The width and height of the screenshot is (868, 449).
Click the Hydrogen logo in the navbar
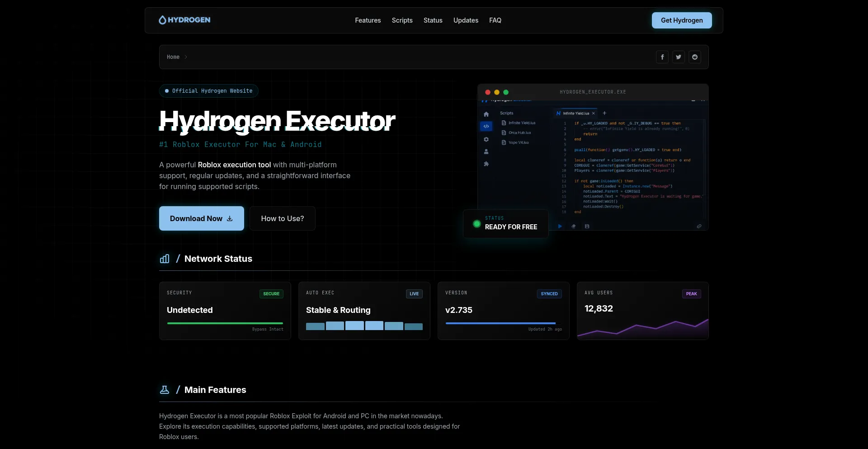tap(184, 20)
